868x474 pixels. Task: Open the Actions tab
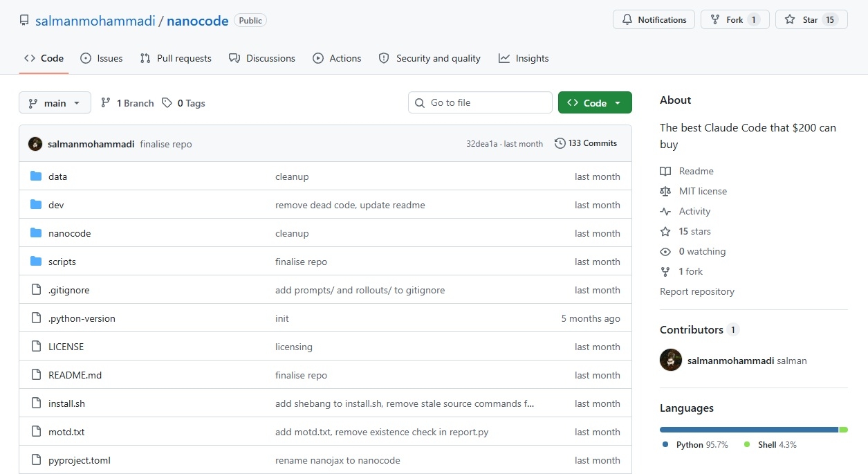tap(337, 58)
